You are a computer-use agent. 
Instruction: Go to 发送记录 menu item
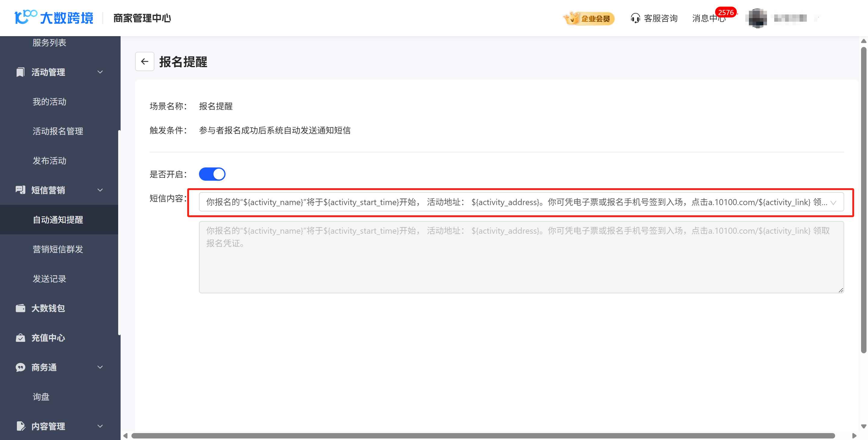click(x=49, y=279)
